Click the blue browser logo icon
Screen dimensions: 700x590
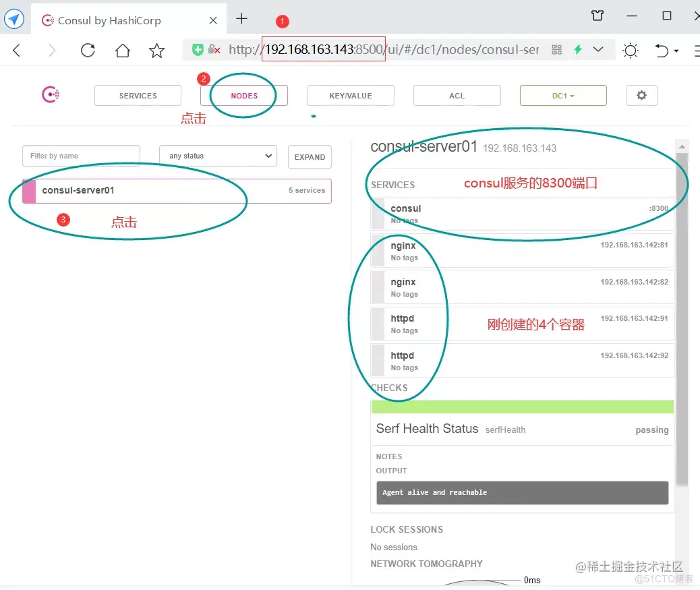[14, 19]
